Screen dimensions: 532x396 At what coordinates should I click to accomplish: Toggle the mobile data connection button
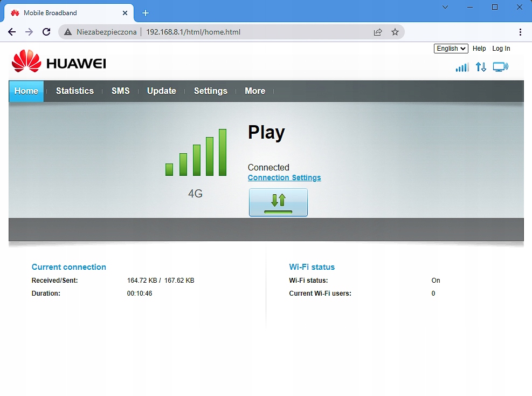point(278,202)
